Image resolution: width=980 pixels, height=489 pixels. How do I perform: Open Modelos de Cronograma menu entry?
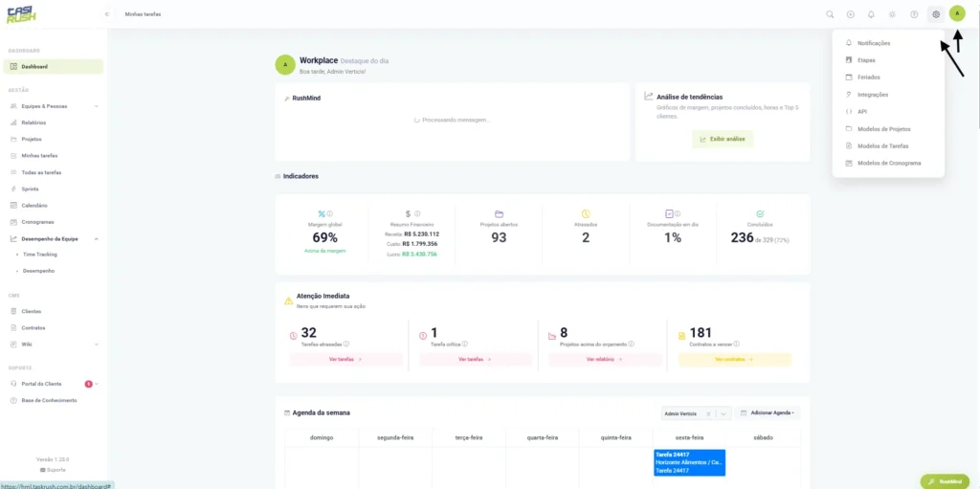pyautogui.click(x=887, y=163)
